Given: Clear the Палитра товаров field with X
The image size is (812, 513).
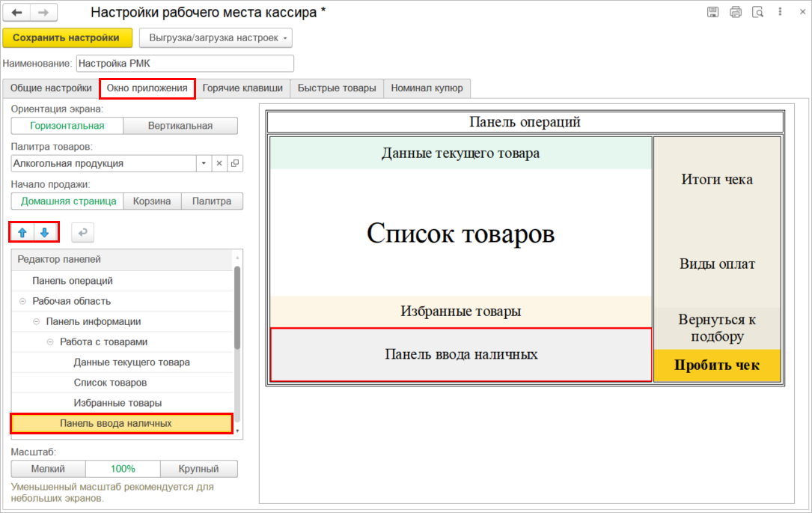Looking at the screenshot, I should 219,163.
